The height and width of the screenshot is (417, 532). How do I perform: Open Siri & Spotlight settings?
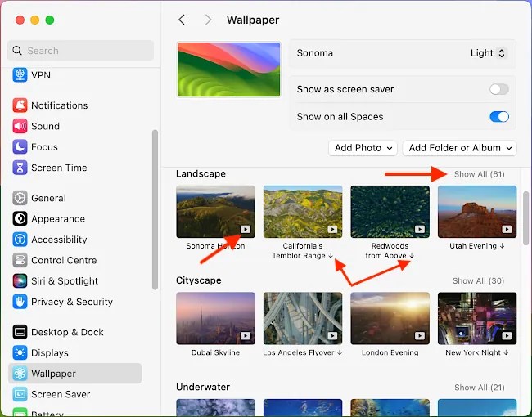tap(74, 280)
